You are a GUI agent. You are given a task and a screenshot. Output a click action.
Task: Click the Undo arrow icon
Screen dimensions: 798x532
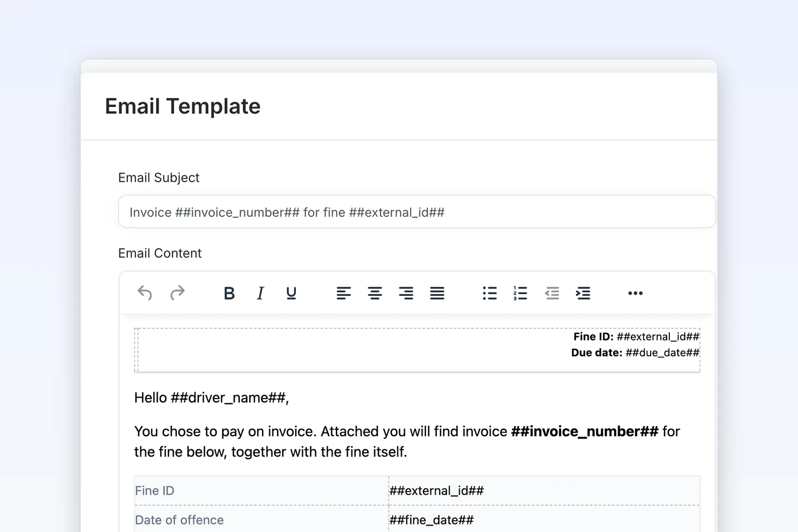pos(145,293)
